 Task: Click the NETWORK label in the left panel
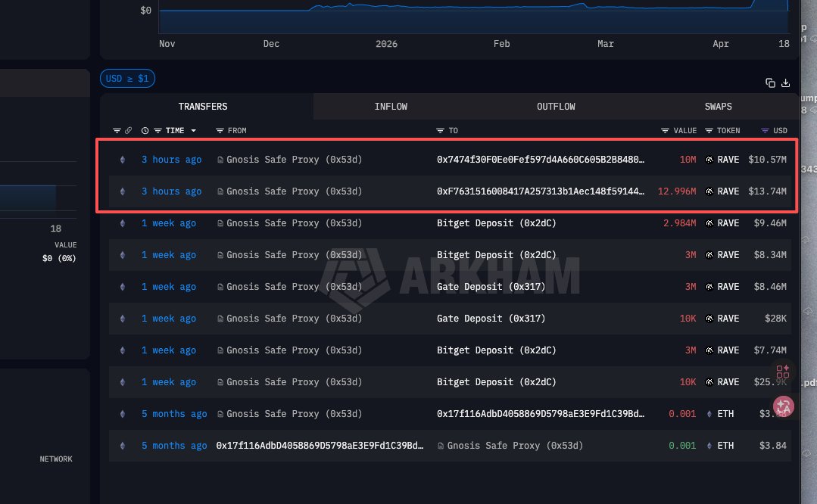tap(56, 459)
